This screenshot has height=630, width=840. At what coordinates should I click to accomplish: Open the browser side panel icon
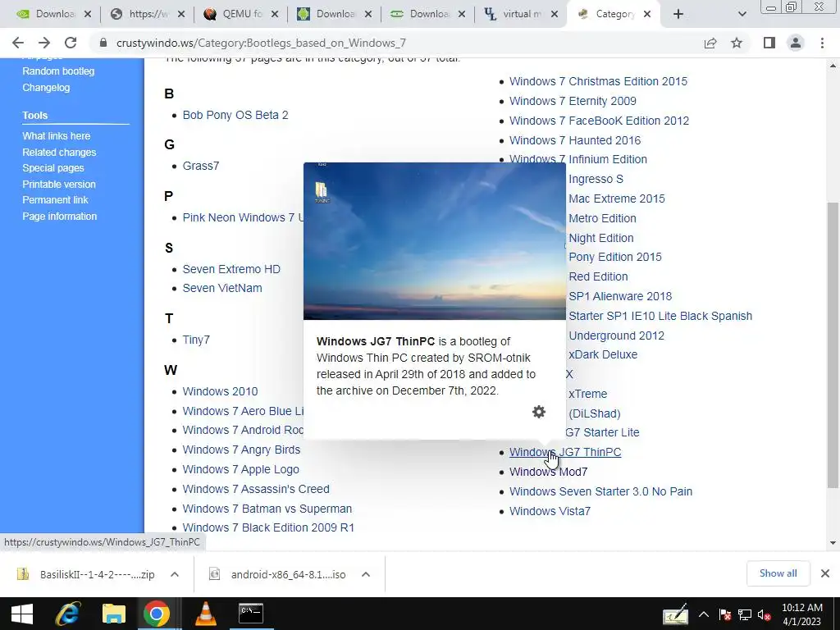[x=769, y=43]
